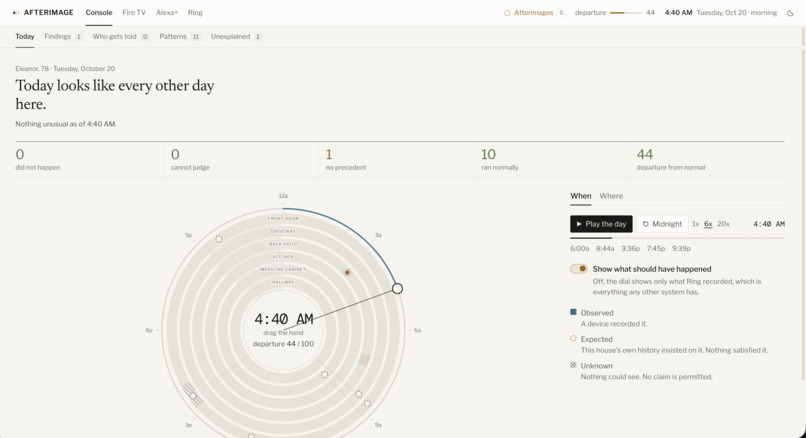Image resolution: width=806 pixels, height=438 pixels.
Task: Set playback speed to 20x
Action: tap(723, 224)
